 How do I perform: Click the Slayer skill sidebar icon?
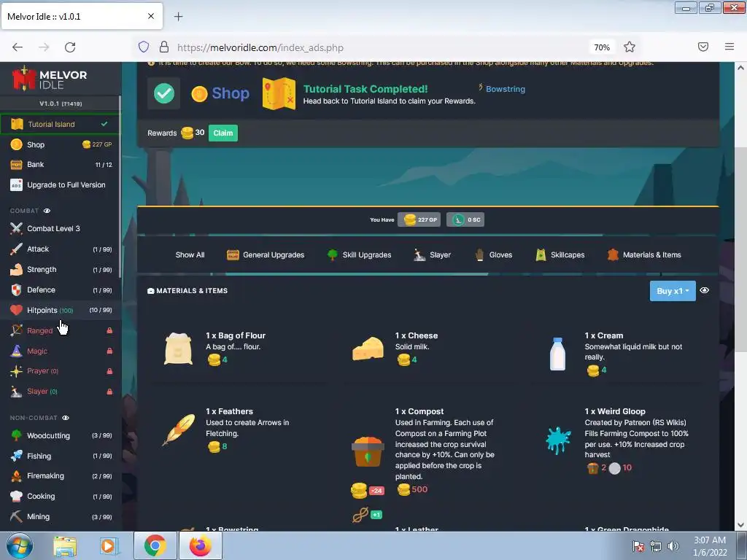click(x=16, y=392)
